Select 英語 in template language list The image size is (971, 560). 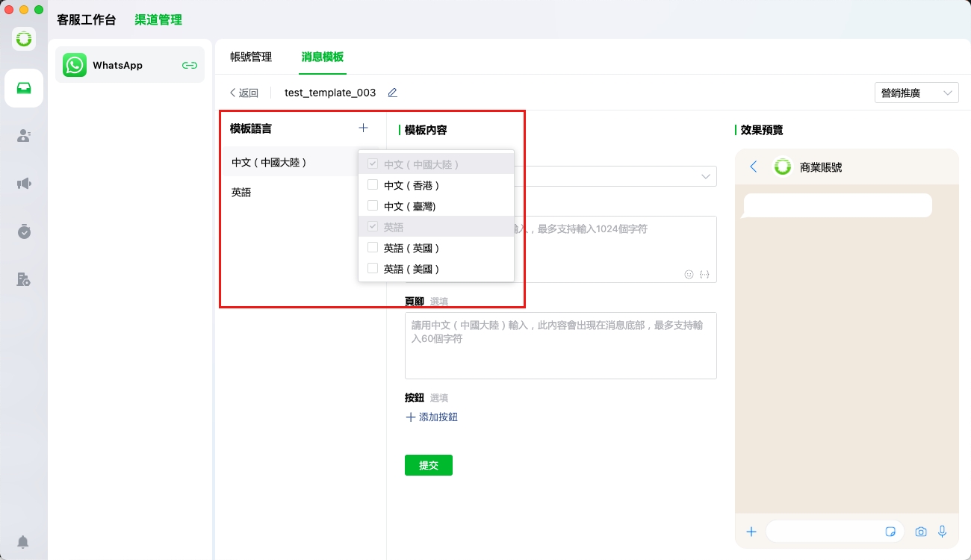click(241, 192)
